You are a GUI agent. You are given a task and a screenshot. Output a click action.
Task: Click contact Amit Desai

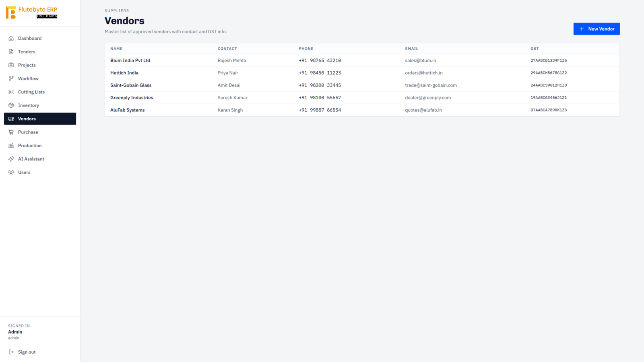click(x=229, y=85)
